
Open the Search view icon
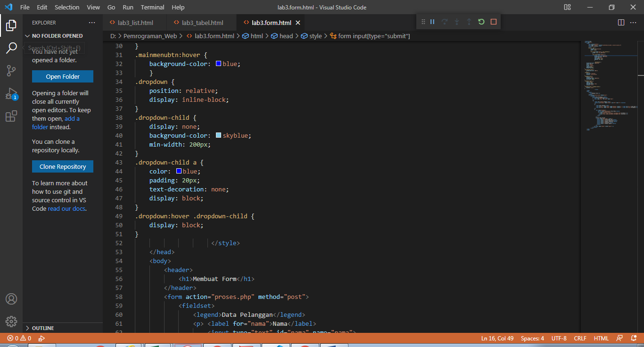tap(11, 48)
